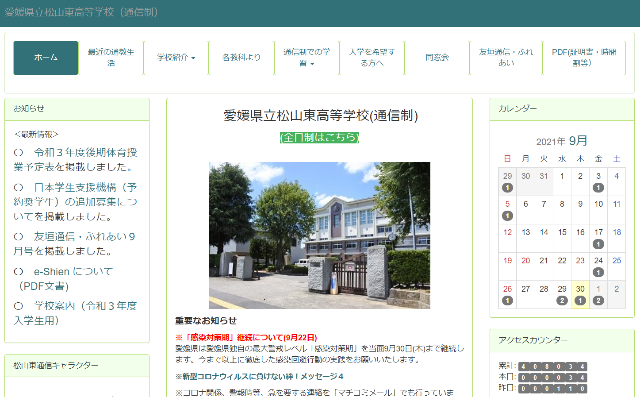Viewport: 640px width, 397px height.
Task: Open the 2-event badge under September 29
Action: (x=562, y=301)
